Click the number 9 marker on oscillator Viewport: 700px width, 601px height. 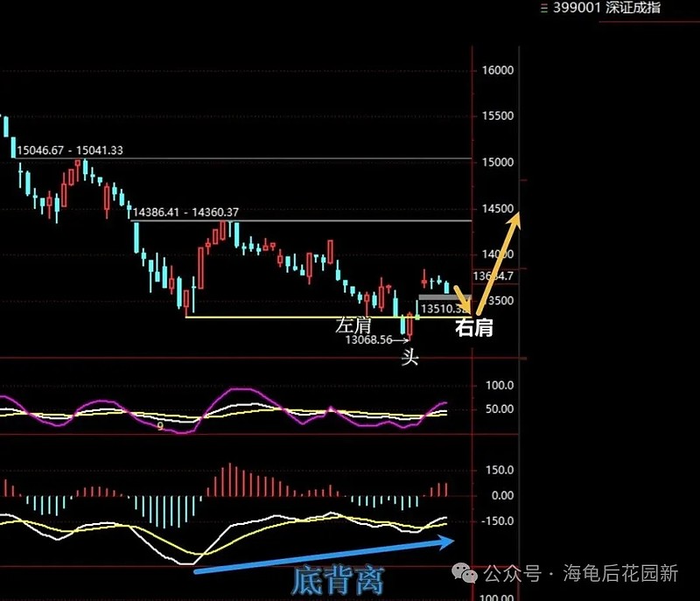160,427
